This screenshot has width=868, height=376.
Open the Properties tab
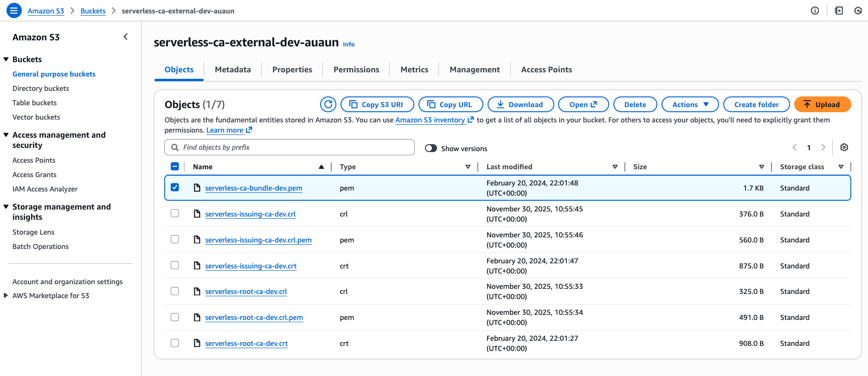click(x=292, y=70)
